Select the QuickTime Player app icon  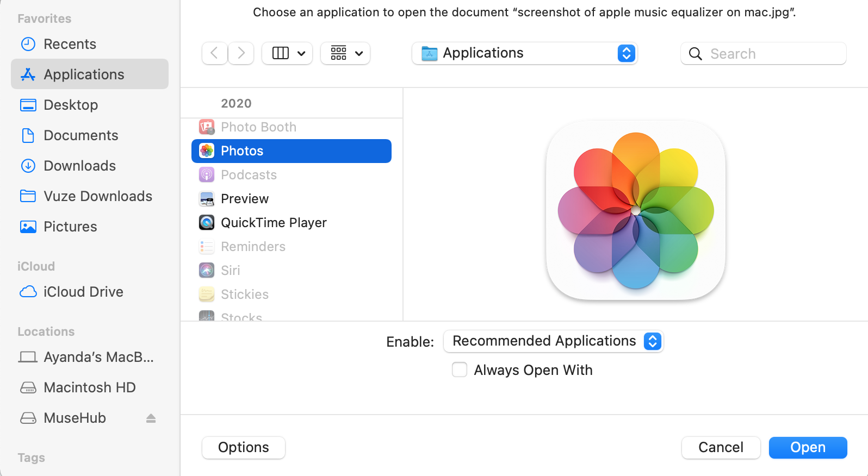click(x=207, y=222)
